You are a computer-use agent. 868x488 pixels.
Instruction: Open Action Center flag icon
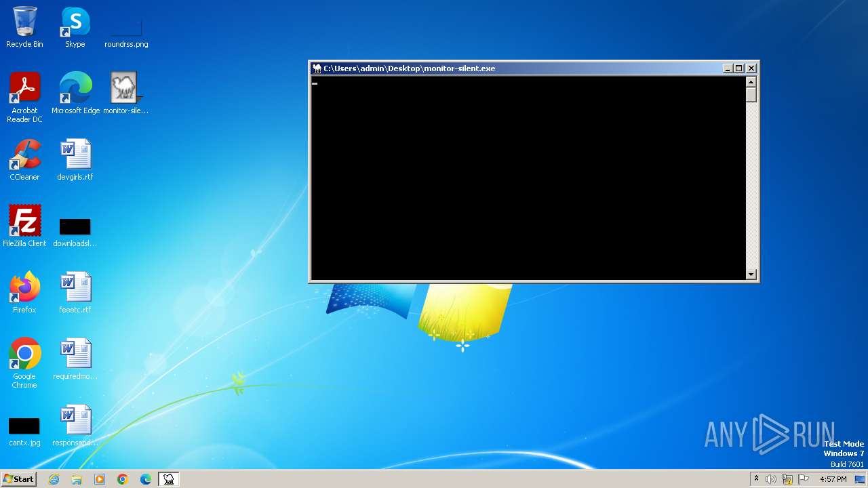[x=804, y=479]
